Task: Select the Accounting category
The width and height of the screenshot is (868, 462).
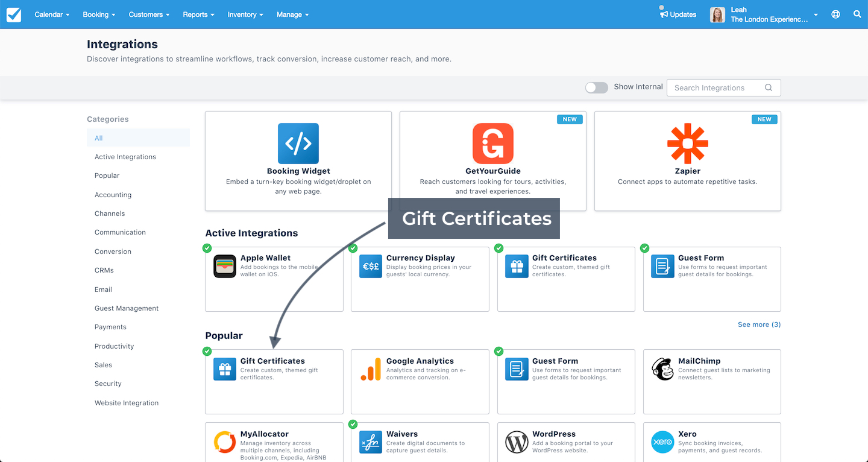Action: click(x=113, y=195)
